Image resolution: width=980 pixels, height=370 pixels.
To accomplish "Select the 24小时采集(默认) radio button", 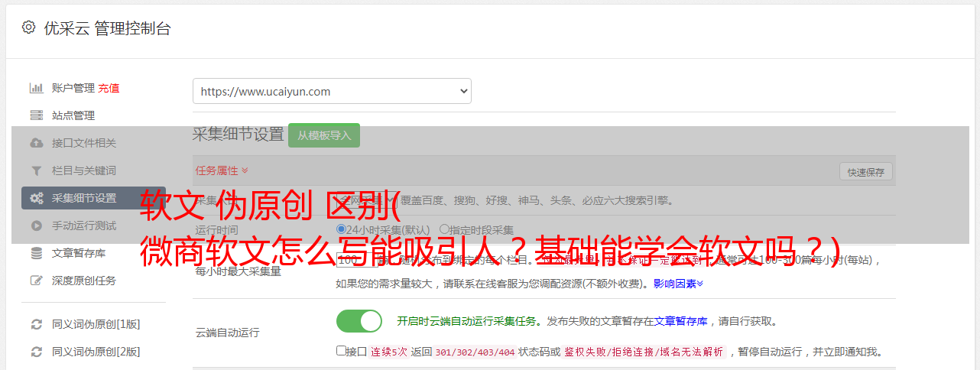I will (342, 229).
